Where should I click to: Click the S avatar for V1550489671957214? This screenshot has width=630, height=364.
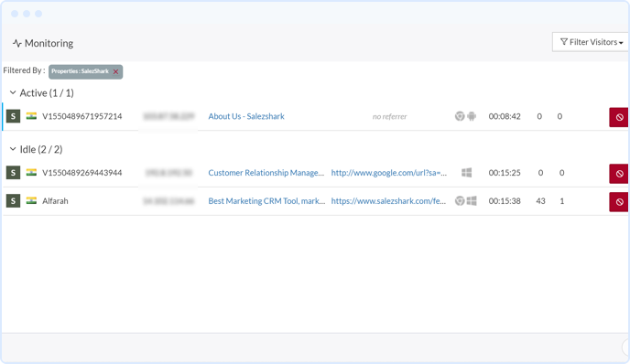(13, 116)
